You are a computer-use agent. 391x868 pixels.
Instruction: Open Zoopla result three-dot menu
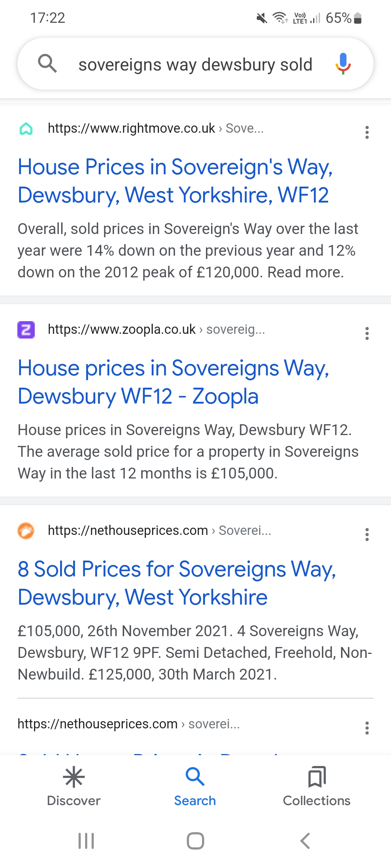point(367,333)
